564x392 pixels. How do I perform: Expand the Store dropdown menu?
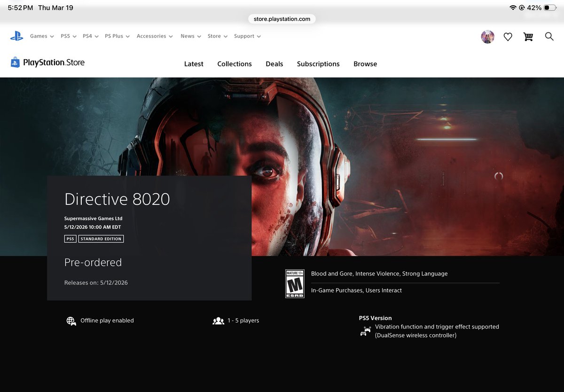[x=218, y=36]
